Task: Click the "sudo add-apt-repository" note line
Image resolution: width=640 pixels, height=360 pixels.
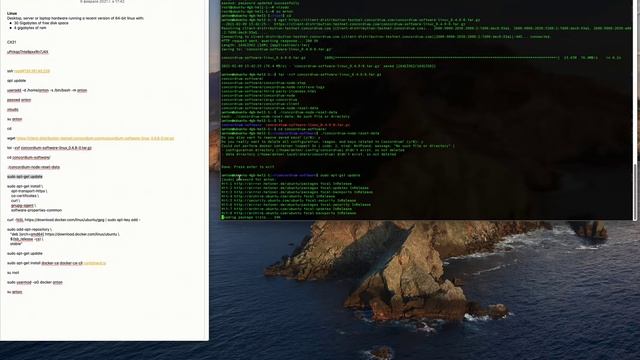Action: [29, 230]
